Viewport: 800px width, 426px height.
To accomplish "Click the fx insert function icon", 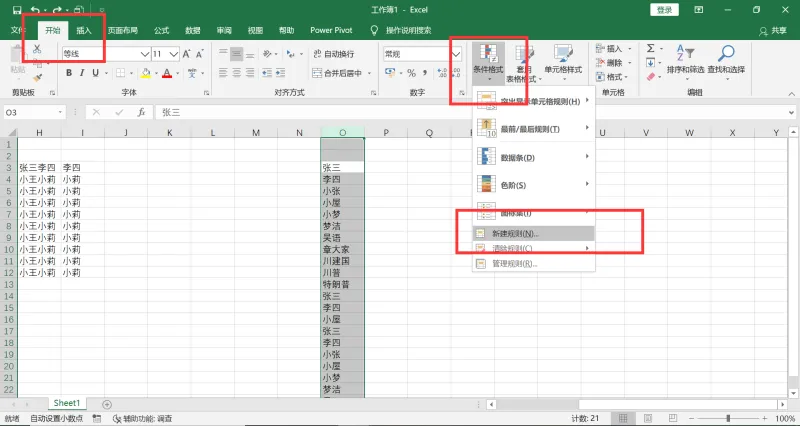I will coord(141,112).
